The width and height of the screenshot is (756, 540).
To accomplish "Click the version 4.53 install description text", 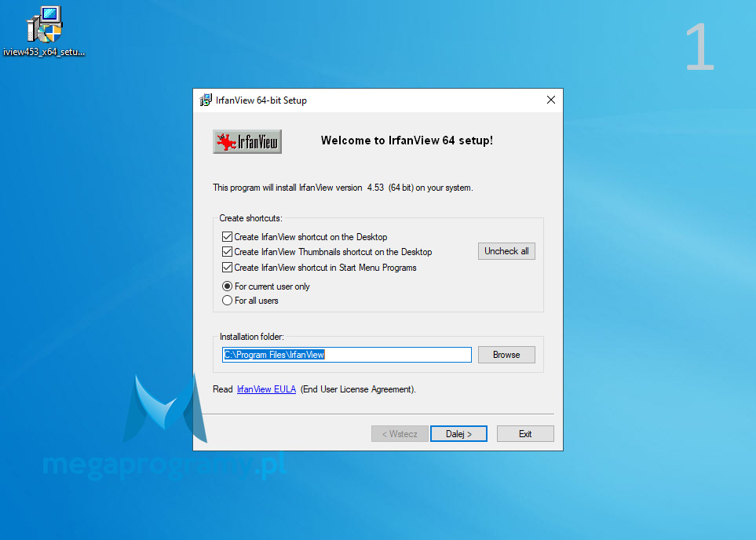I will 343,188.
